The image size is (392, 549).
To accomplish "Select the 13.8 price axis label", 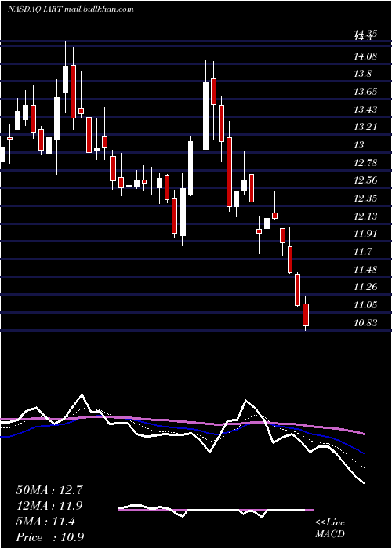I will point(362,74).
